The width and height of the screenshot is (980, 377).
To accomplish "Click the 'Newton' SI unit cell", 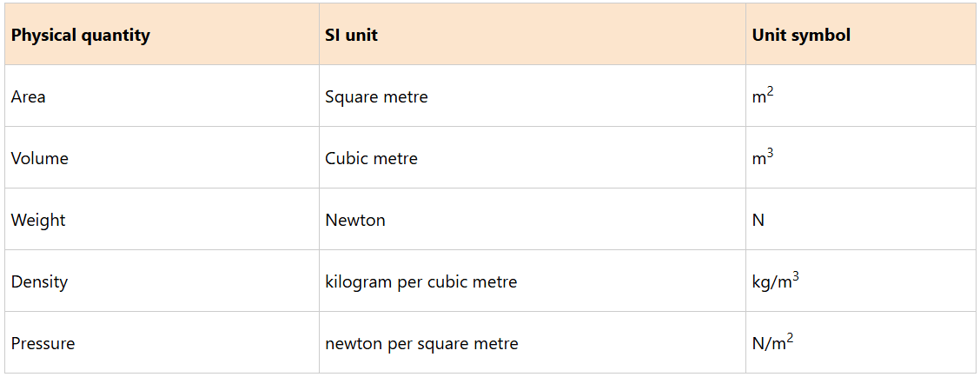I will (355, 221).
